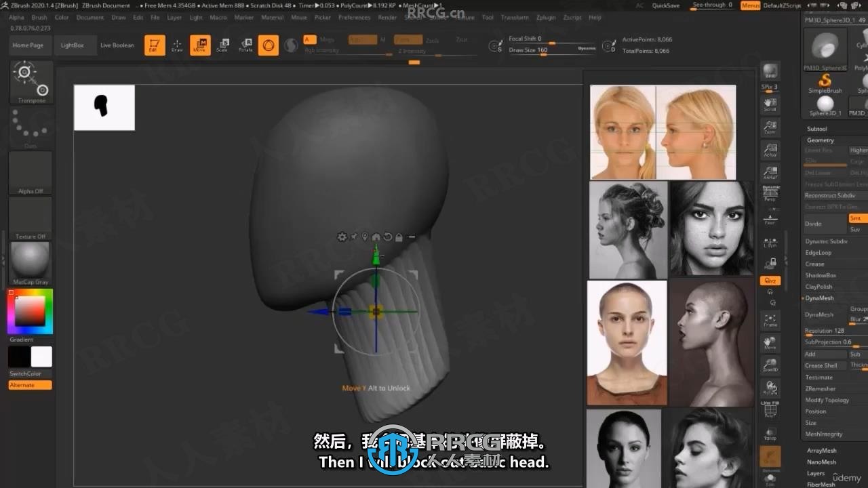Expand the Subtool palette section
This screenshot has width=868, height=488.
pos(817,129)
